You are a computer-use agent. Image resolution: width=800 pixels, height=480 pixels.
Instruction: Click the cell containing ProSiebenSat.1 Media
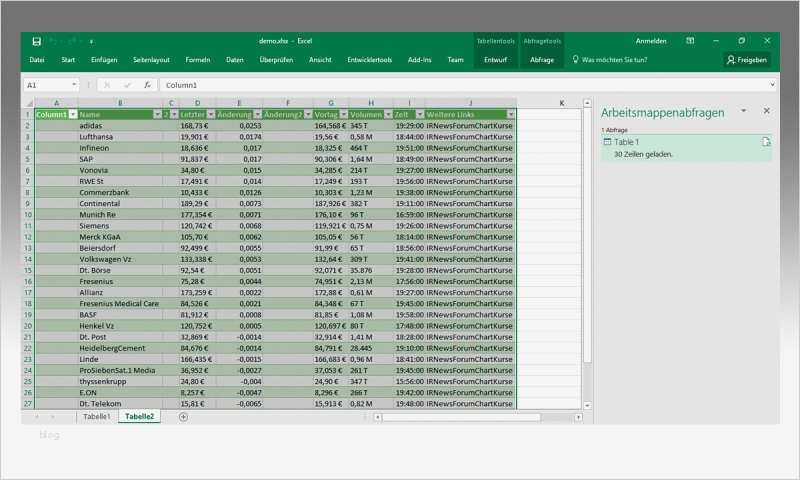pos(120,370)
